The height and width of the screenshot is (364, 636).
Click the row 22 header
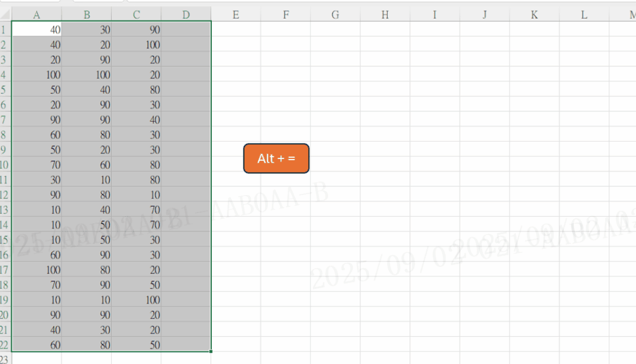(x=5, y=345)
